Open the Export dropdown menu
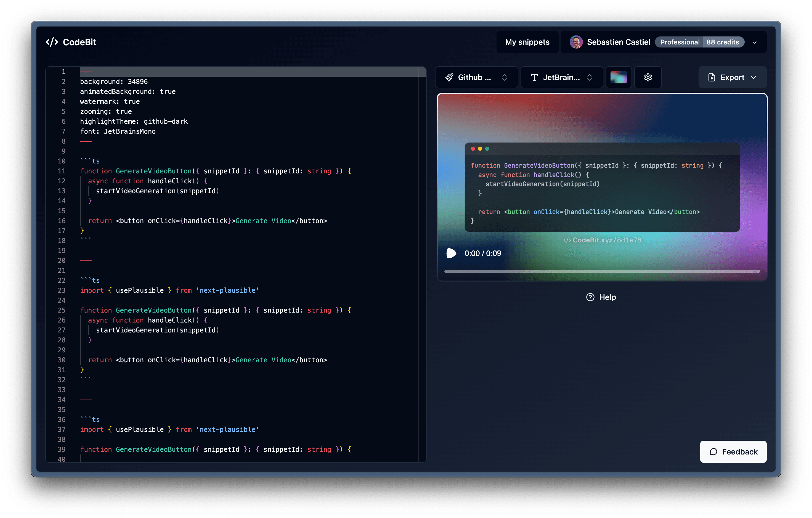This screenshot has height=518, width=812. 733,77
